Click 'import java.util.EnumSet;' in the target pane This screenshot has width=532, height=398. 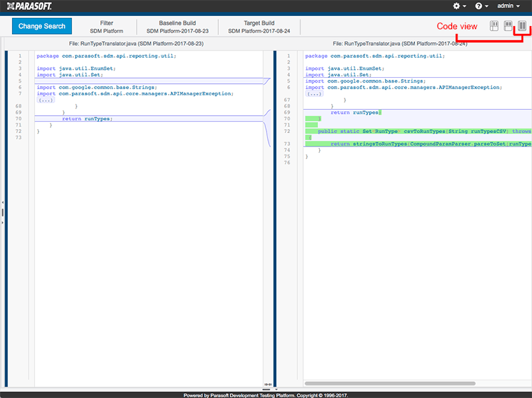tap(344, 69)
